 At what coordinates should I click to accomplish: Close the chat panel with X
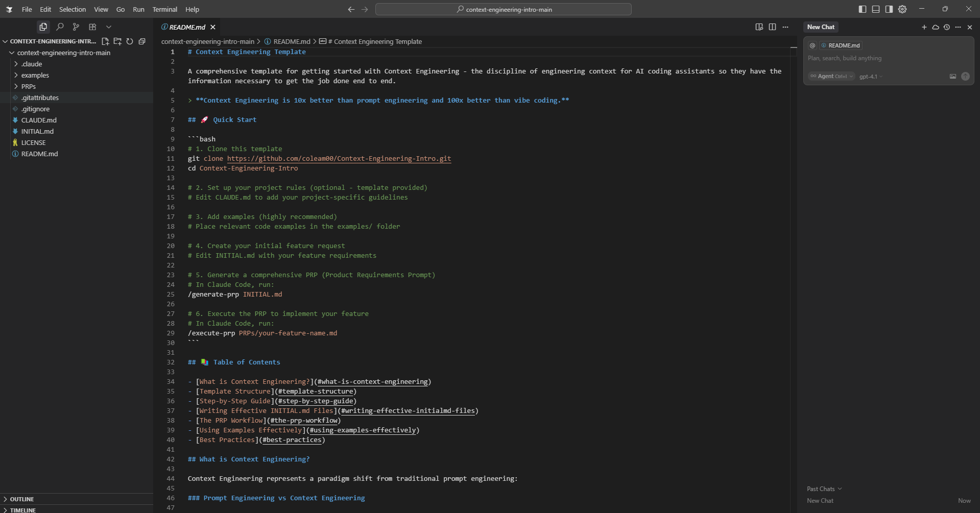[970, 27]
